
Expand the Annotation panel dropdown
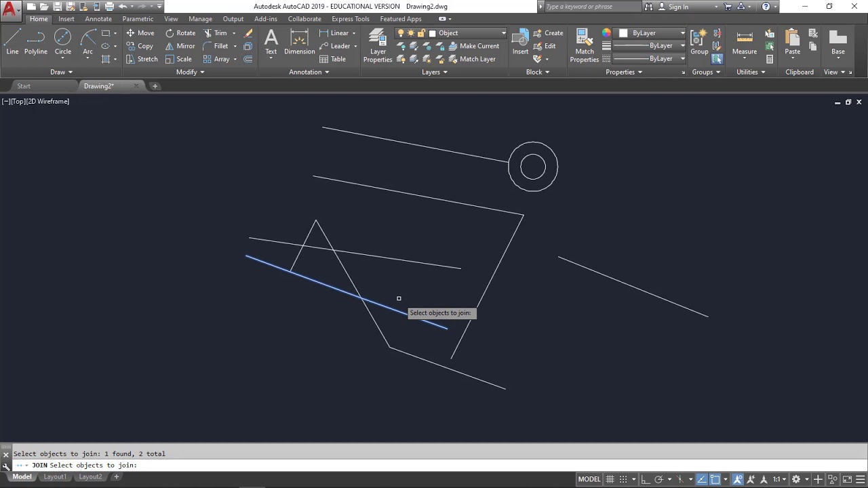(x=309, y=72)
